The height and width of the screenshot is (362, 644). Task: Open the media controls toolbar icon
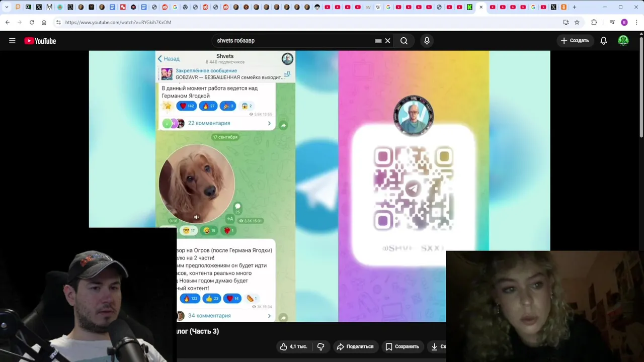click(612, 22)
